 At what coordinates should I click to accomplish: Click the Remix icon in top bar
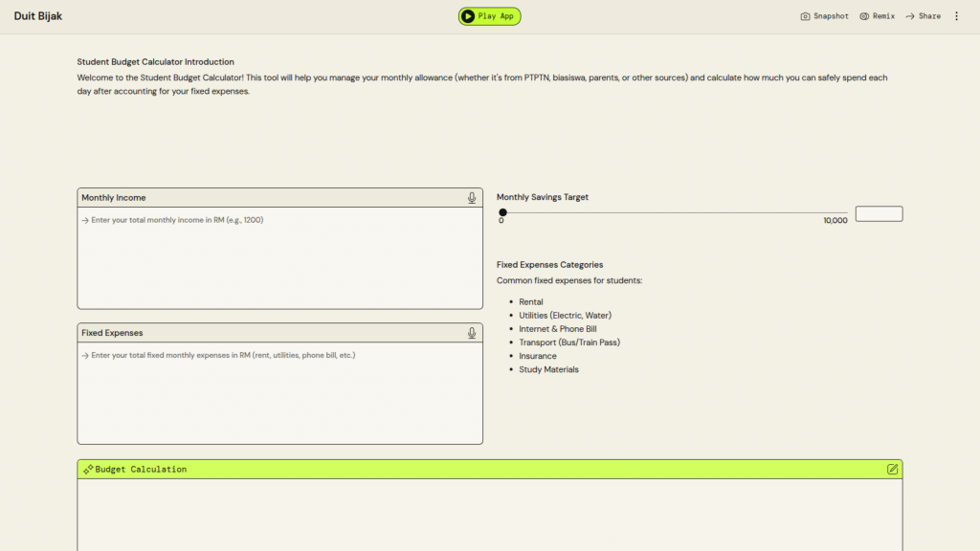tap(864, 16)
